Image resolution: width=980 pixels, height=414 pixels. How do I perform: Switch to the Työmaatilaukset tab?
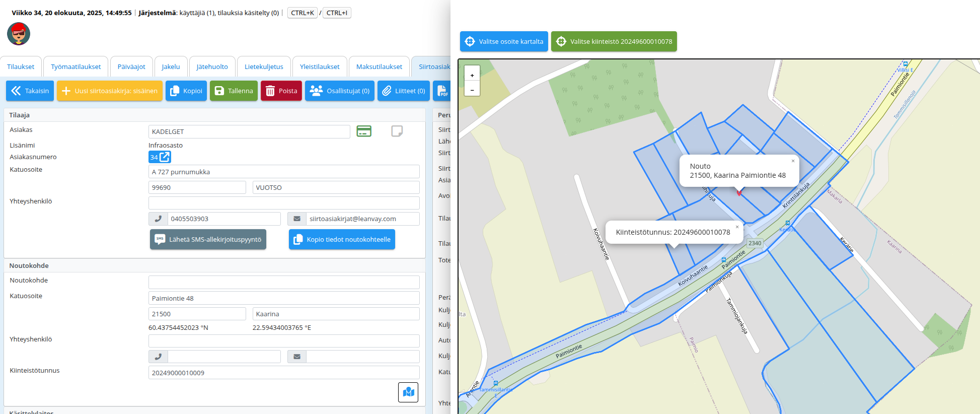76,66
